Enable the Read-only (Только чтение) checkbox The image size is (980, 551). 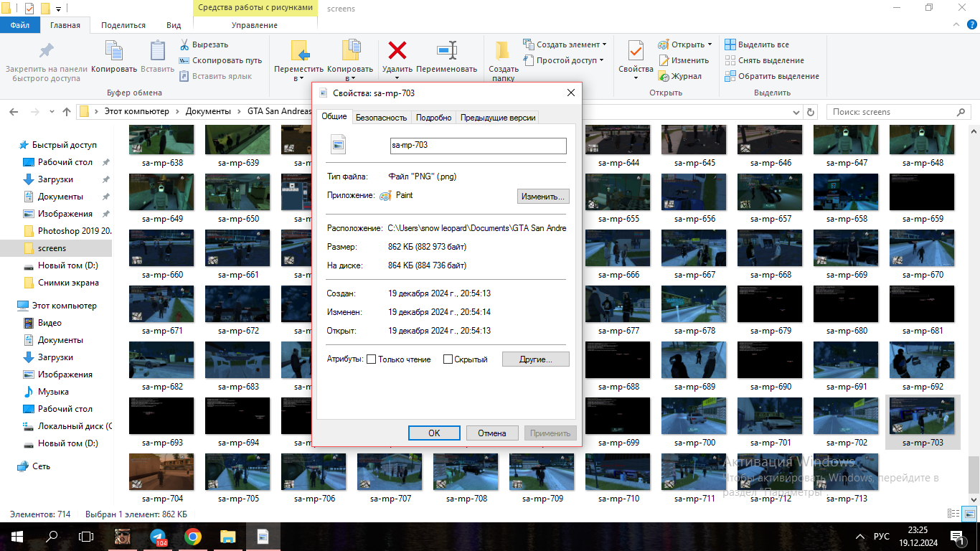coord(372,359)
